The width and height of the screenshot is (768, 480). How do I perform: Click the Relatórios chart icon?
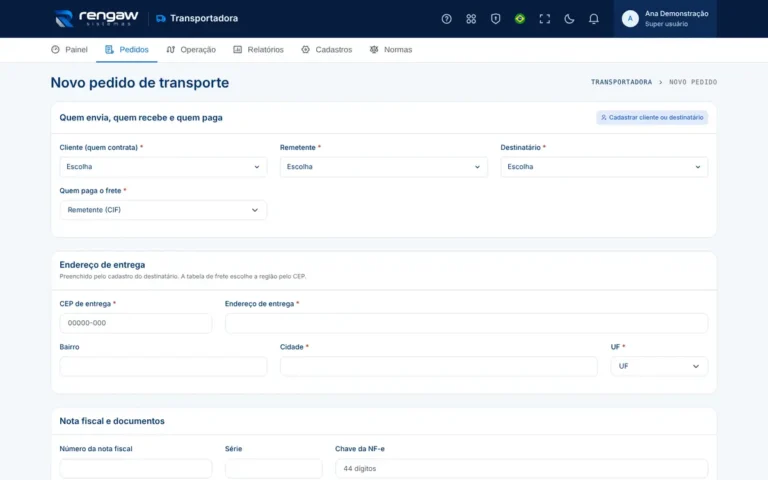coord(238,49)
